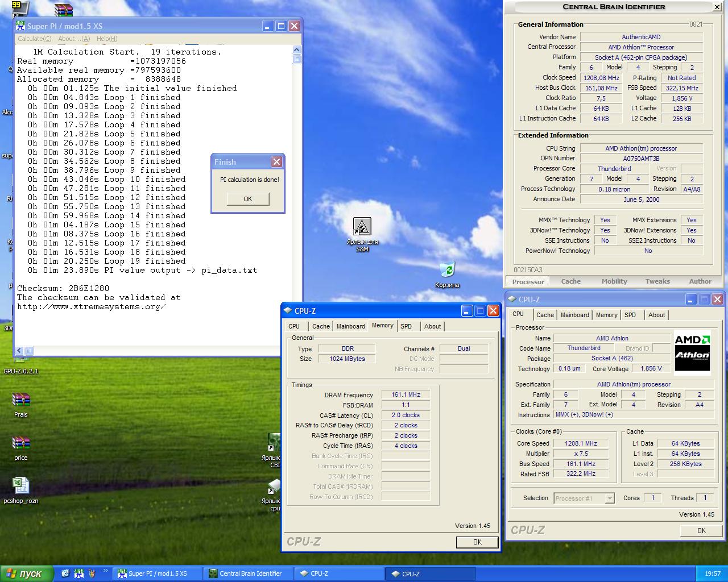Click OK in the CPU-Z Memory window
Image resolution: width=728 pixels, height=582 pixels.
478,542
